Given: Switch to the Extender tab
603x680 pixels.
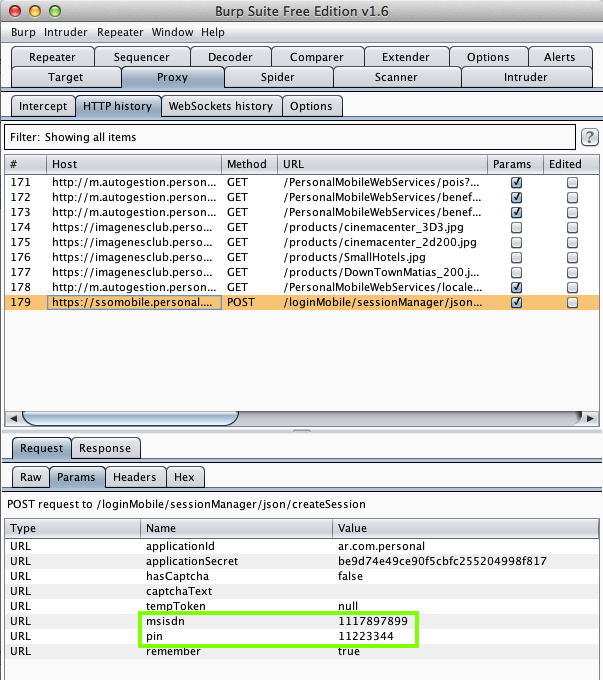Looking at the screenshot, I should (406, 57).
